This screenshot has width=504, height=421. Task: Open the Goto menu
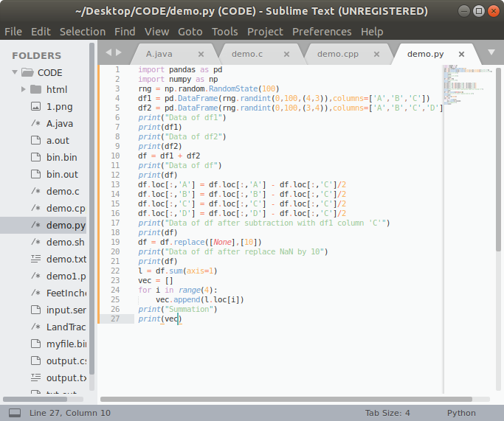click(x=190, y=32)
